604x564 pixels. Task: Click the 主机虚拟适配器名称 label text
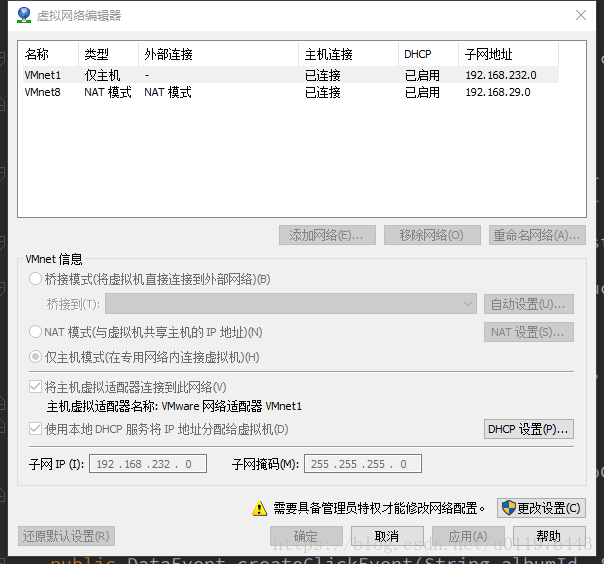[x=102, y=406]
